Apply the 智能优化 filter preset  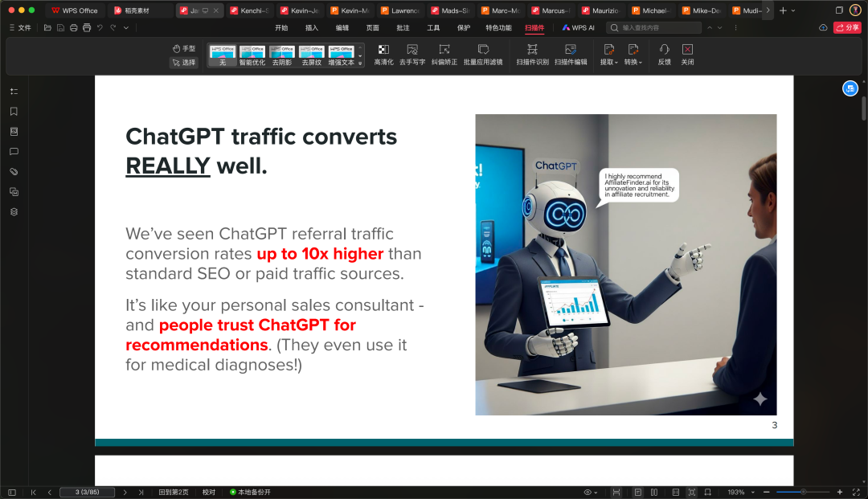click(x=252, y=56)
